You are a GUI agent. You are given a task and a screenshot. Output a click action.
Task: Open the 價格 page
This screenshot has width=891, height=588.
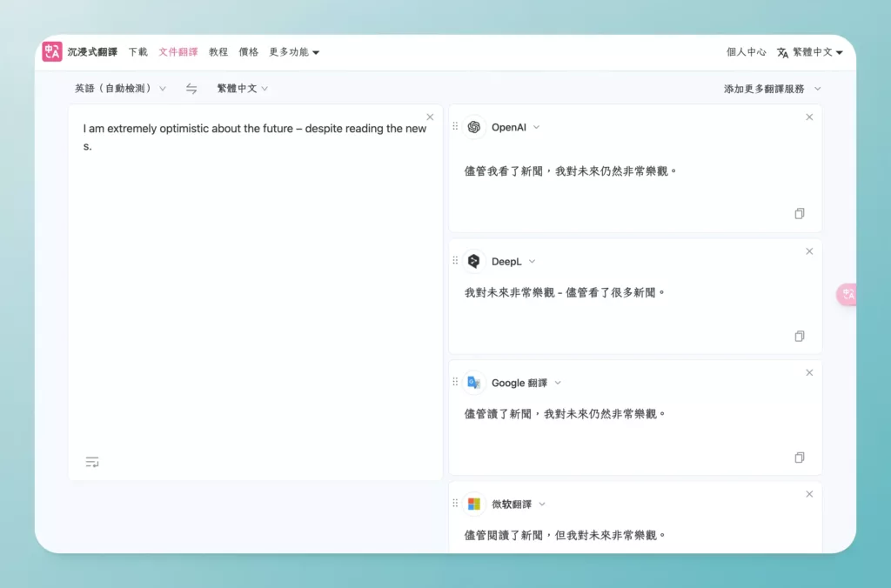tap(248, 52)
